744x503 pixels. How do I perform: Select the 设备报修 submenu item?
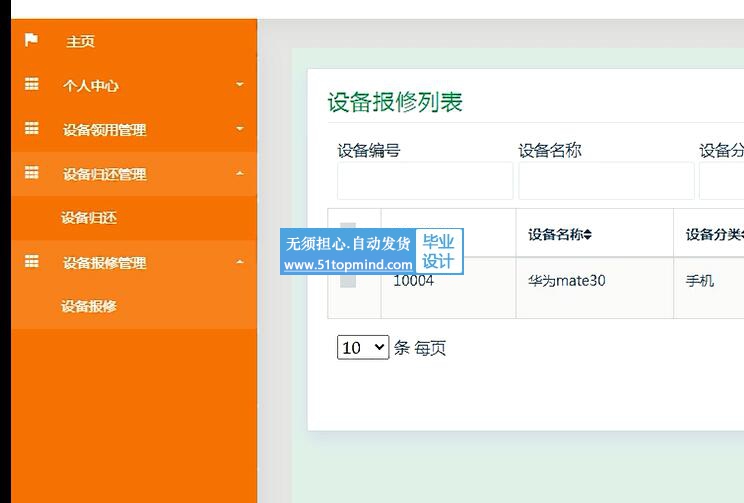(89, 306)
